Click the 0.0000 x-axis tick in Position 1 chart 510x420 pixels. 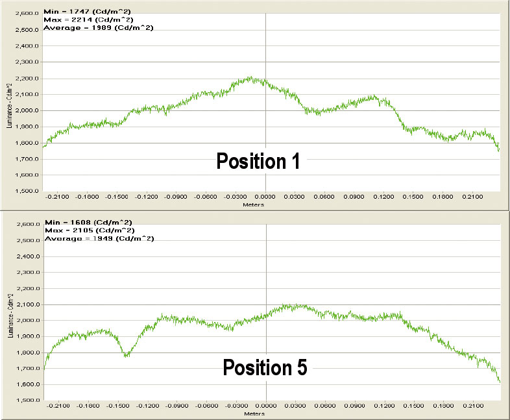point(265,195)
